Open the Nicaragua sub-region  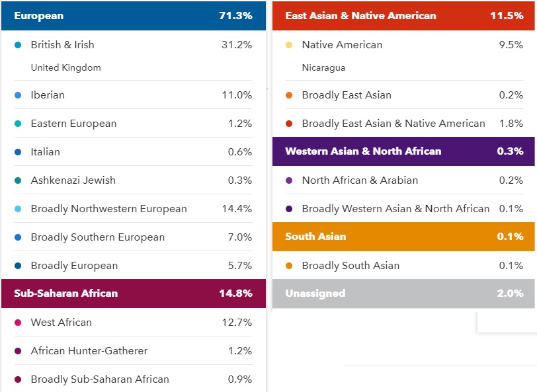[323, 68]
